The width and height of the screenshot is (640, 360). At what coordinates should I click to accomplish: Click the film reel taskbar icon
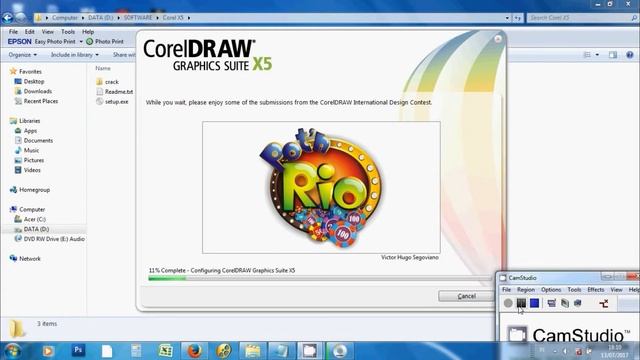pyautogui.click(x=224, y=351)
